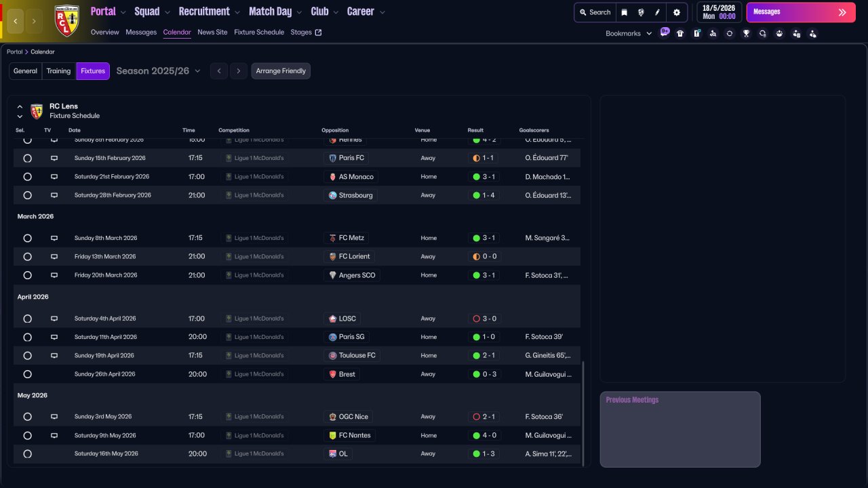Open the settings gear icon
Image resolution: width=868 pixels, height=488 pixels.
pos(676,12)
